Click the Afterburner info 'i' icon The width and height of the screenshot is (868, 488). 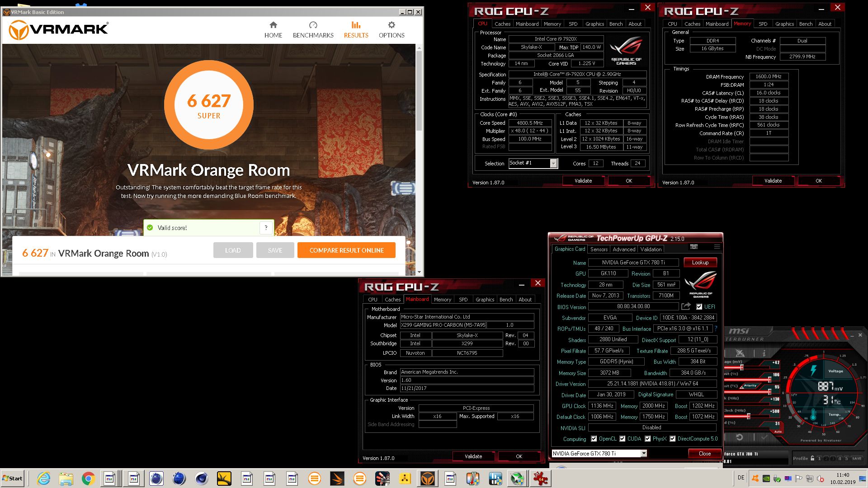tap(764, 353)
